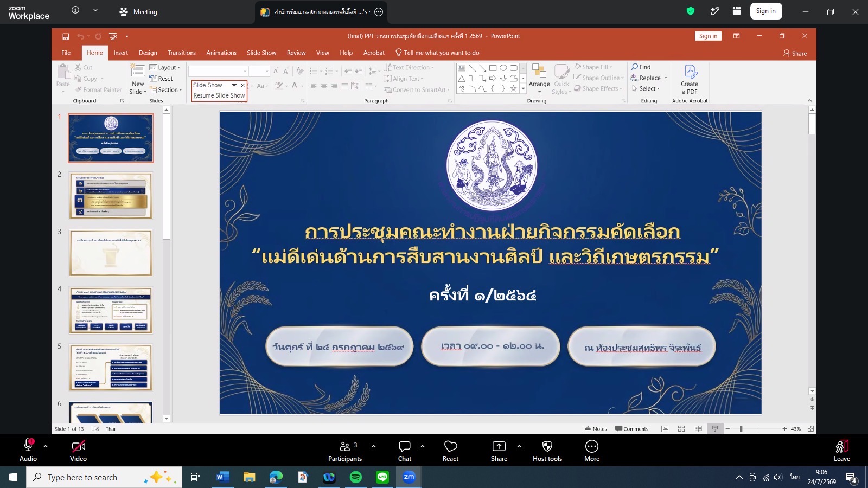Open the font size combo box
The height and width of the screenshot is (488, 868).
[259, 71]
